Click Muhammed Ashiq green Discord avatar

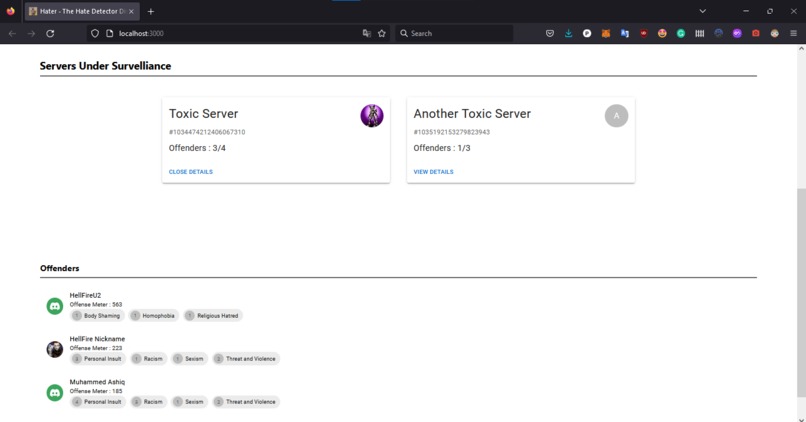(x=54, y=392)
